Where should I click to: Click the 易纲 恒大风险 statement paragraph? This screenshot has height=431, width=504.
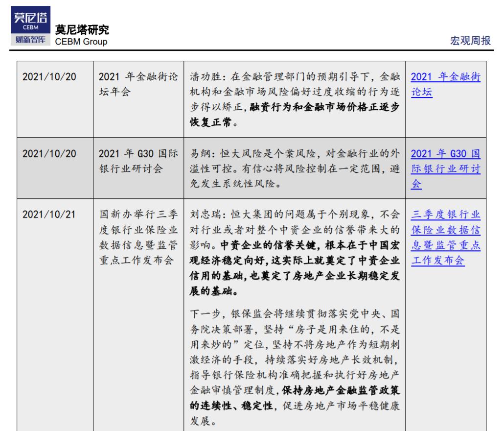pos(295,168)
